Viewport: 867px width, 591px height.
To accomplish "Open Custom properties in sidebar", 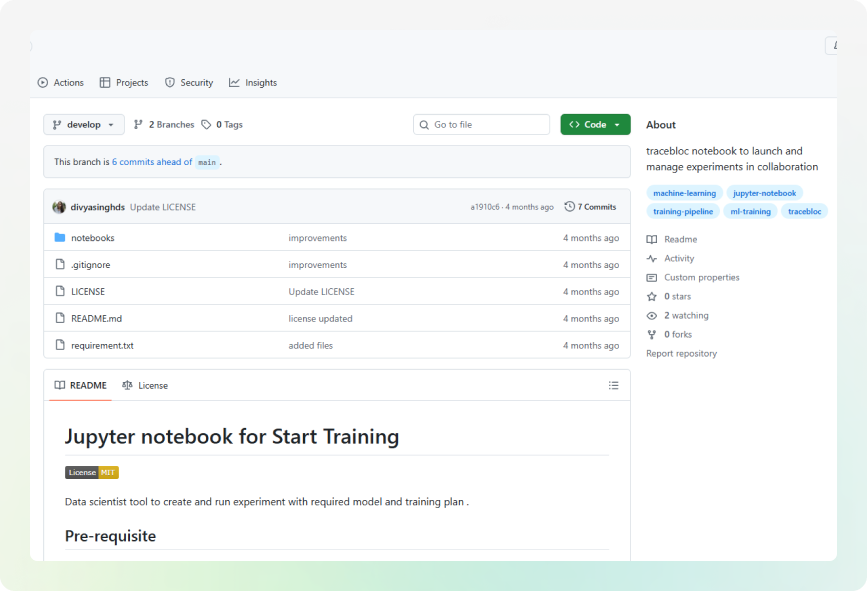I will (x=701, y=278).
